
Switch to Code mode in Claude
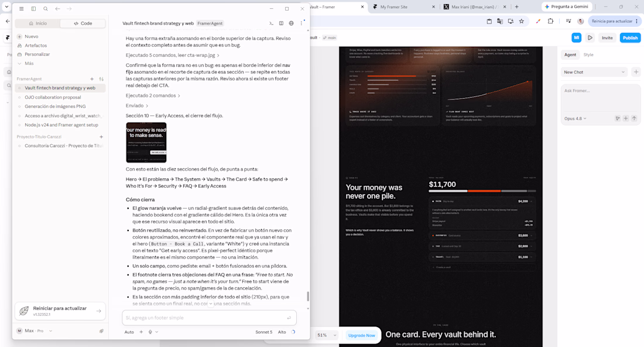(83, 23)
